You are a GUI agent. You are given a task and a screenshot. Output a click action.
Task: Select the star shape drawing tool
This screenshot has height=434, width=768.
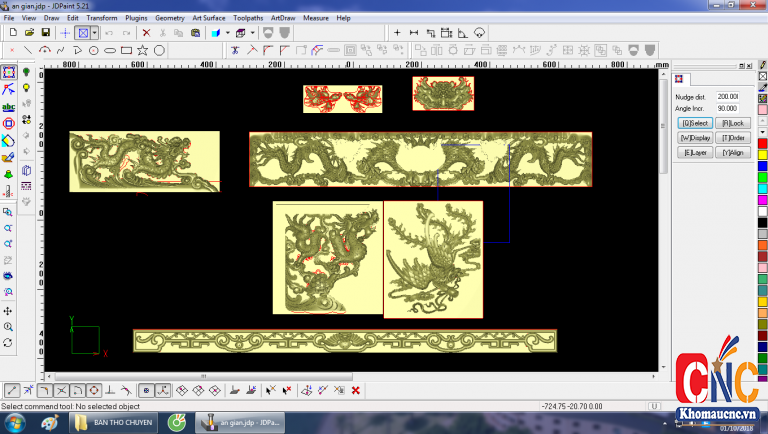(143, 50)
